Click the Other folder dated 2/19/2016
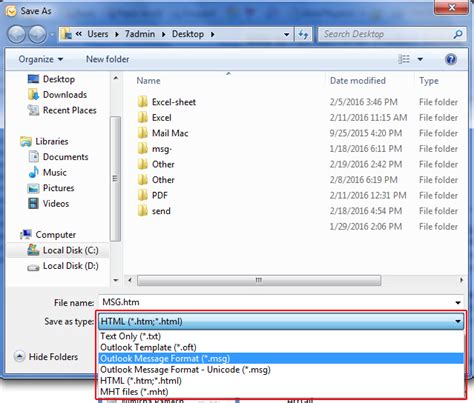The width and height of the screenshot is (474, 403). click(x=163, y=164)
